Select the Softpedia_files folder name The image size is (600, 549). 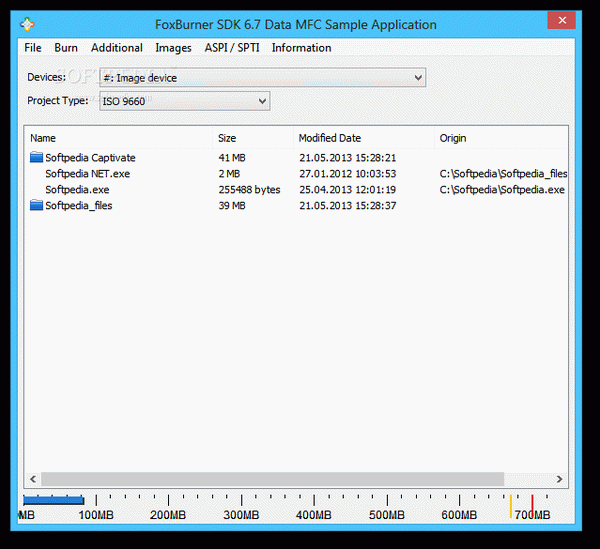pyautogui.click(x=79, y=206)
